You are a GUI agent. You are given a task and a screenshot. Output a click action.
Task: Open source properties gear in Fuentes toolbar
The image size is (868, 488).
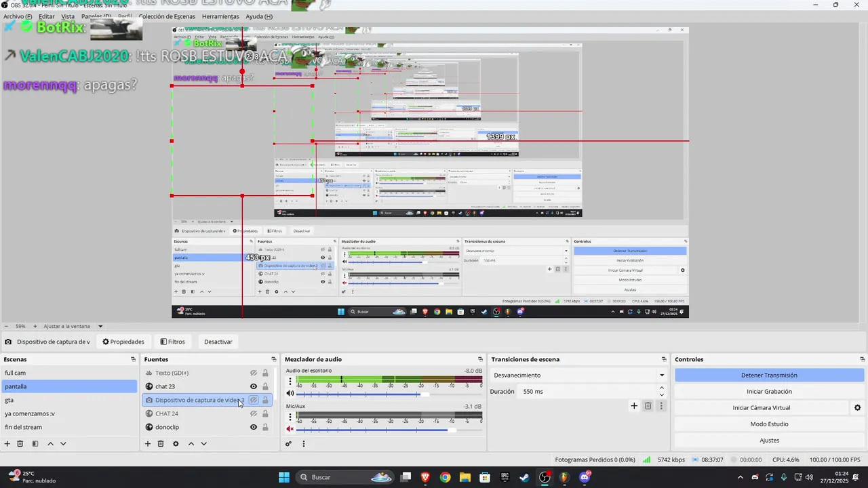tap(176, 444)
